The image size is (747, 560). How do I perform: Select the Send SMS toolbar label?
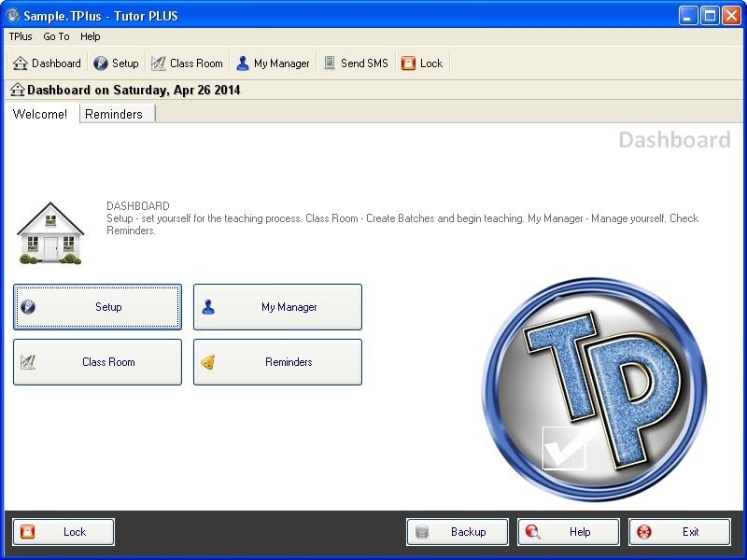click(x=364, y=63)
